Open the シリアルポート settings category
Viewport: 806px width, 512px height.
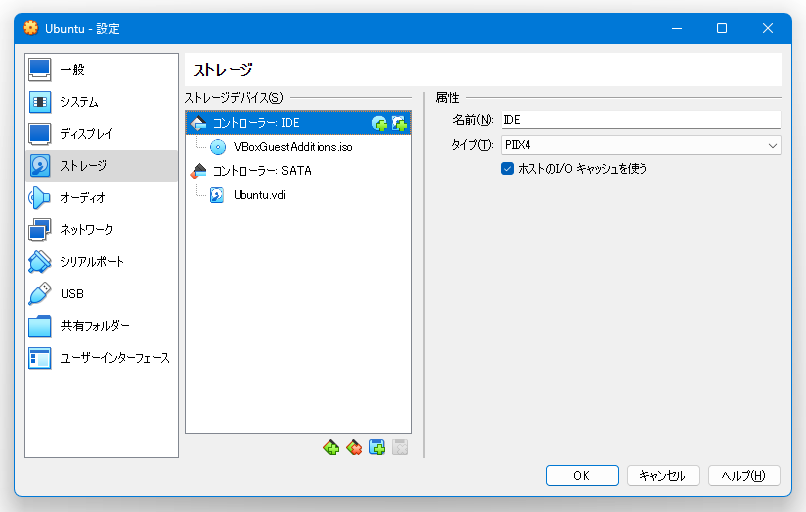coord(101,261)
